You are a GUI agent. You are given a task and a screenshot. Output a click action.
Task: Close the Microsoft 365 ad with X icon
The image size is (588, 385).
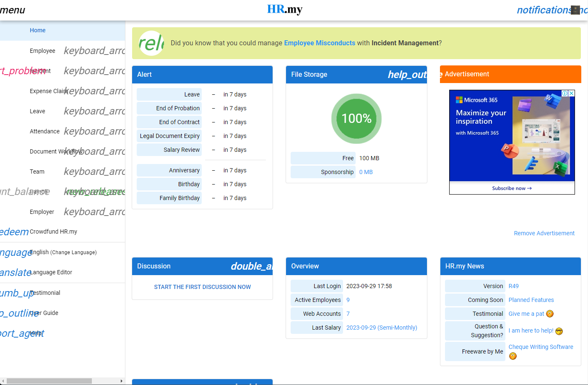tap(571, 94)
